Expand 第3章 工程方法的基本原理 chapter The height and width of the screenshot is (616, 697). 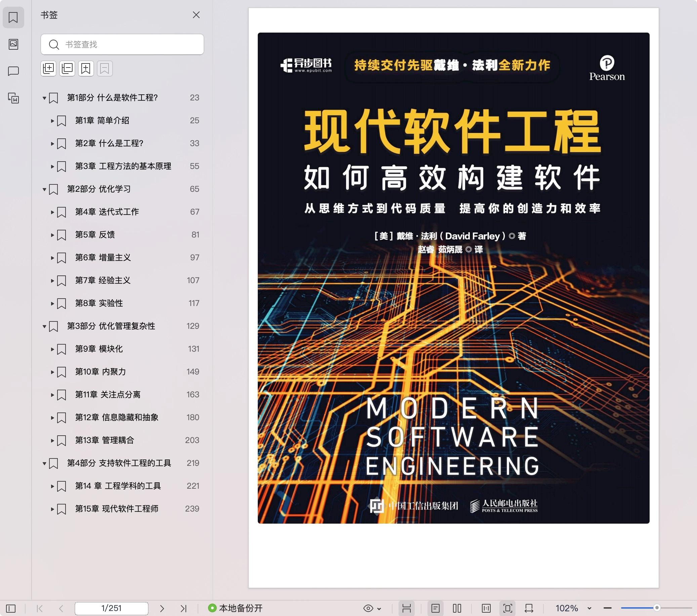click(52, 166)
